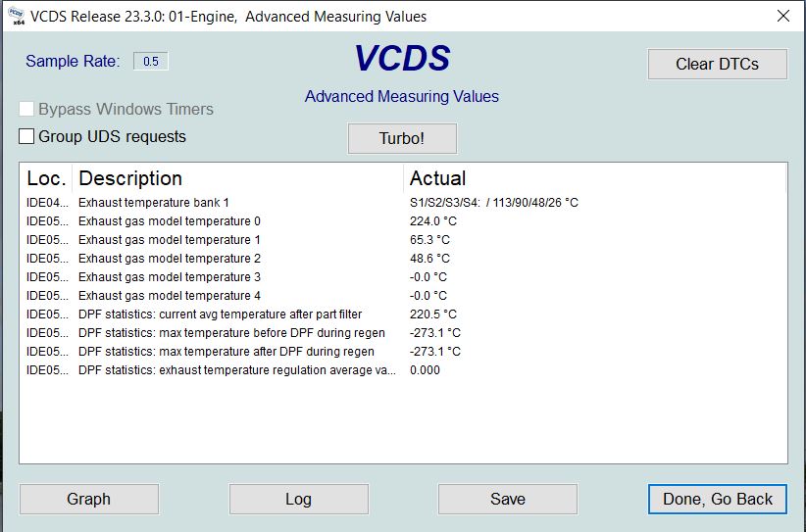
Task: Click the Loc. column header
Action: (46, 178)
